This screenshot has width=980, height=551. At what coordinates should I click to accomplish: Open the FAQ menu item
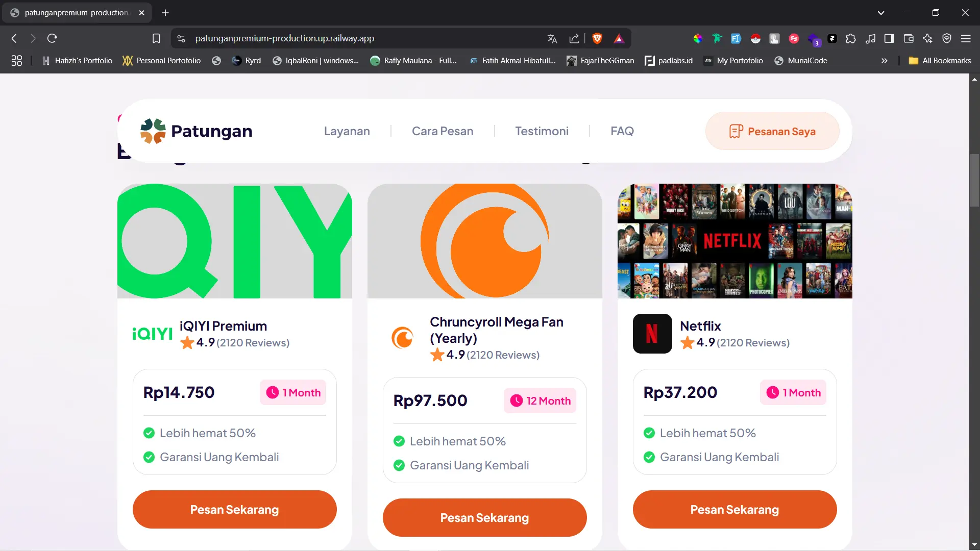(622, 131)
